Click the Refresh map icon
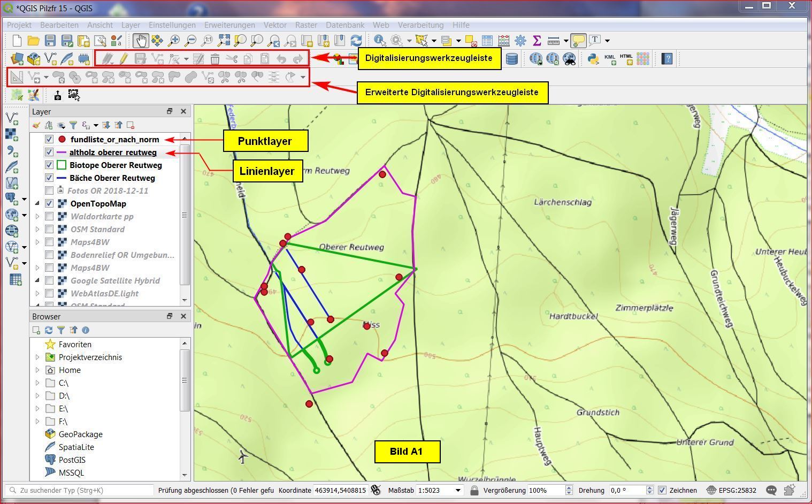Image resolution: width=812 pixels, height=504 pixels. (x=356, y=41)
